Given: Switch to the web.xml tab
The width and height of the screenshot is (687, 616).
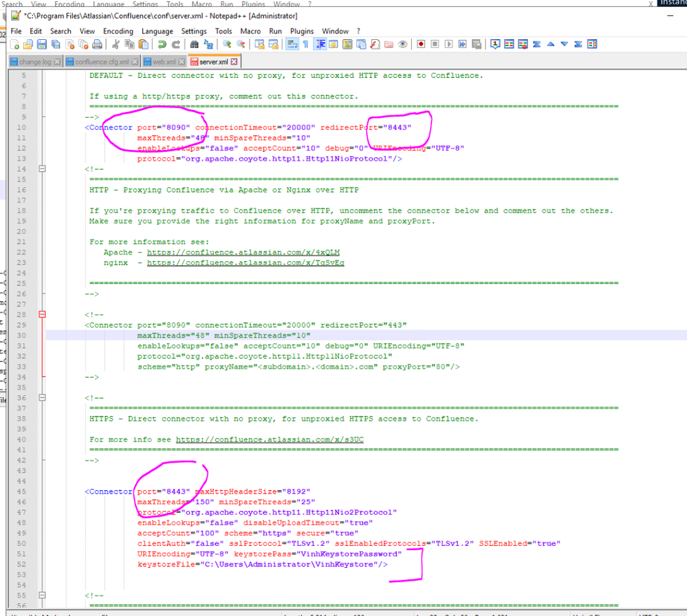Looking at the screenshot, I should point(164,62).
